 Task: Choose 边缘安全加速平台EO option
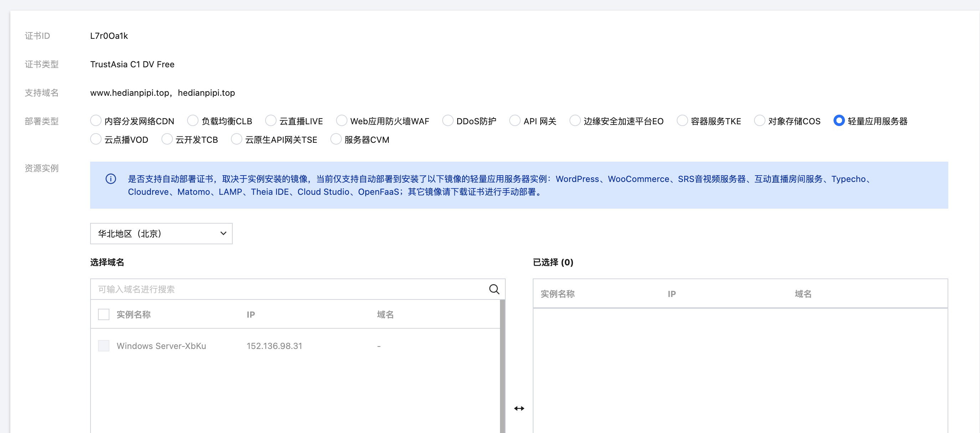[575, 121]
